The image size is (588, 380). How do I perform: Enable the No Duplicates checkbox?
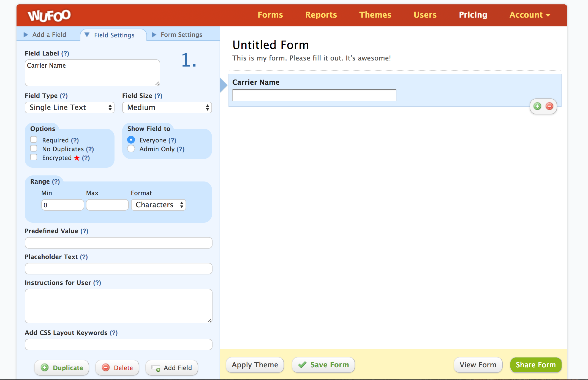click(x=34, y=148)
